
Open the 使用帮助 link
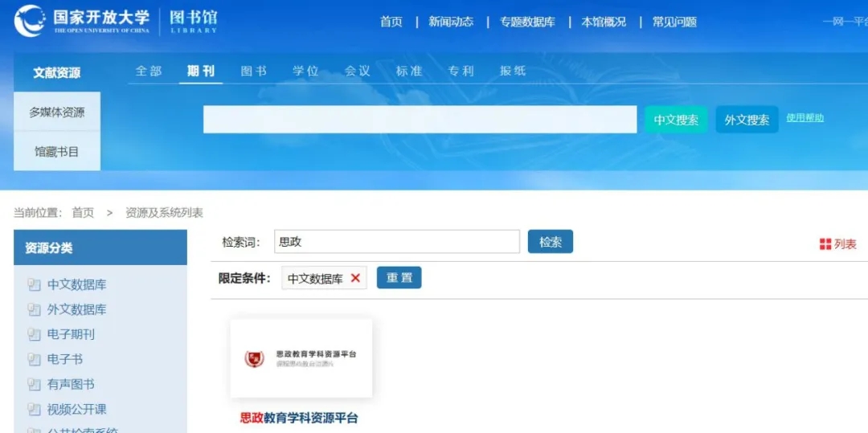coord(805,117)
